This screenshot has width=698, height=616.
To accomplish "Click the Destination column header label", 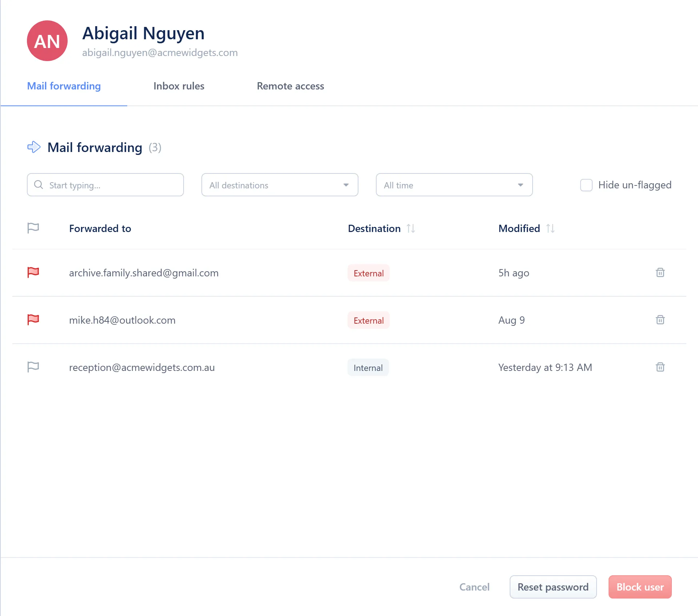I will (x=374, y=228).
